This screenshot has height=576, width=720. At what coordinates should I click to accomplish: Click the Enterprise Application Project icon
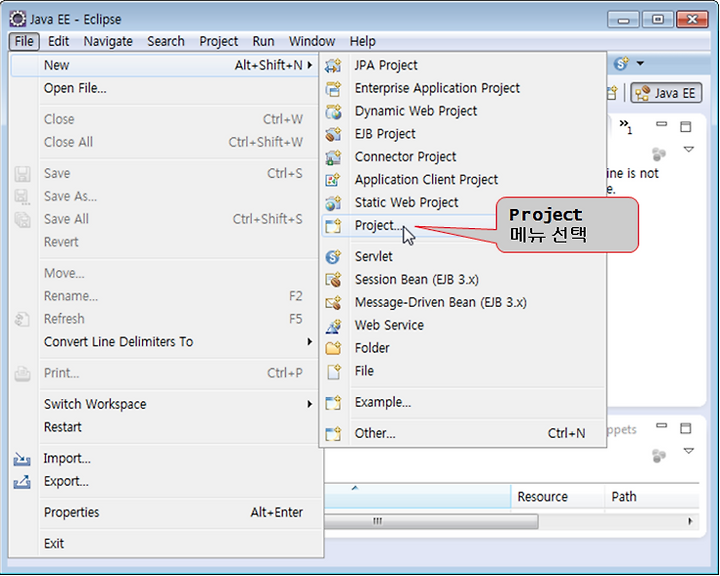(x=333, y=88)
